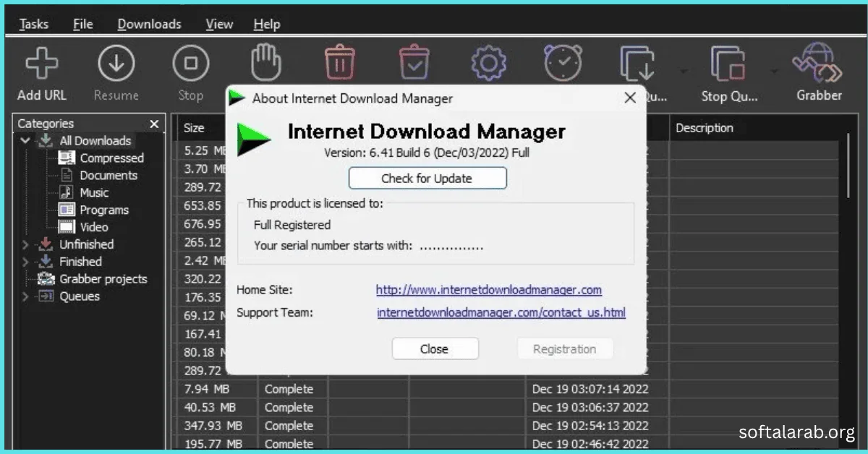Click the Queues icon in tree
Viewport: 868px width, 454px height.
46,296
